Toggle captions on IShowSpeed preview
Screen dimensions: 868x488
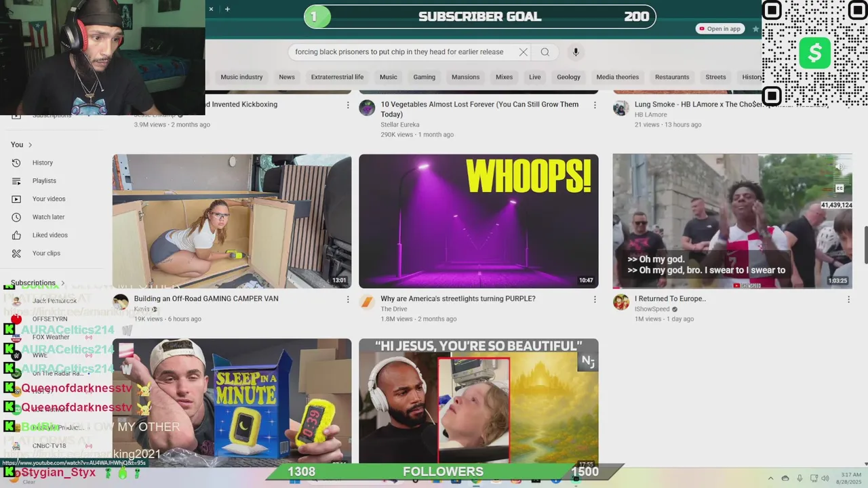click(x=840, y=188)
